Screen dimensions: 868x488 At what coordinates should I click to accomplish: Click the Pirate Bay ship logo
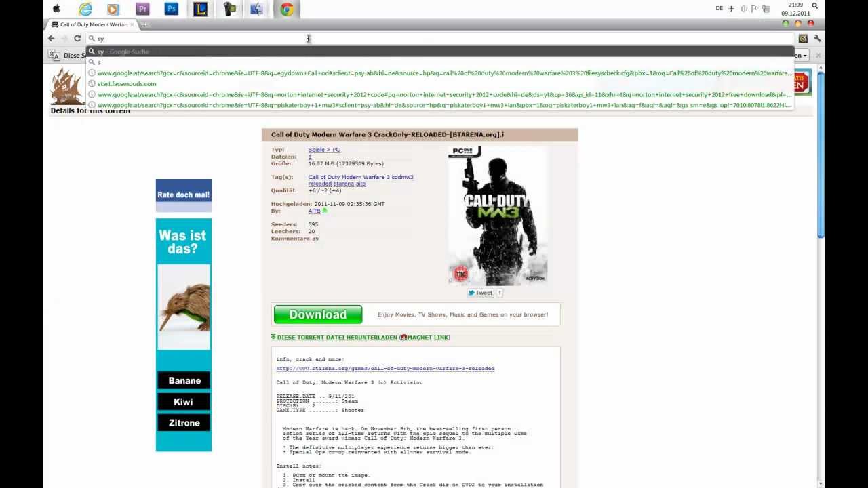pyautogui.click(x=67, y=85)
